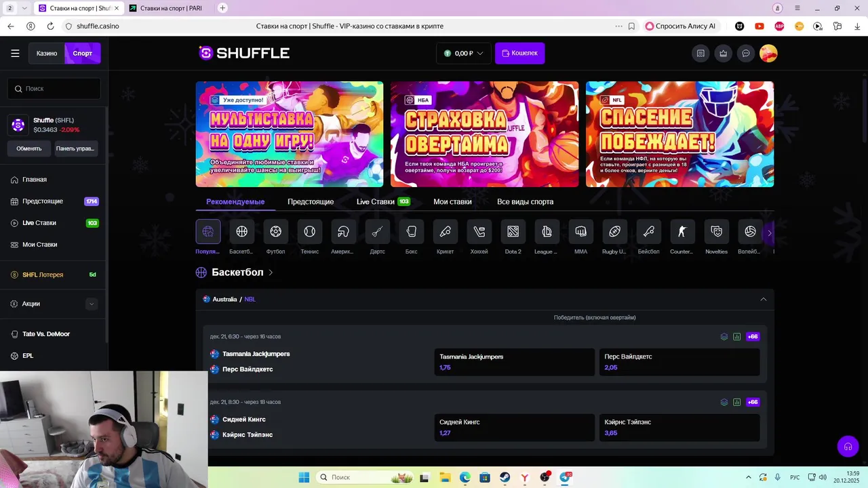Select the Tennis sport icon
The width and height of the screenshot is (868, 488).
[x=309, y=232]
